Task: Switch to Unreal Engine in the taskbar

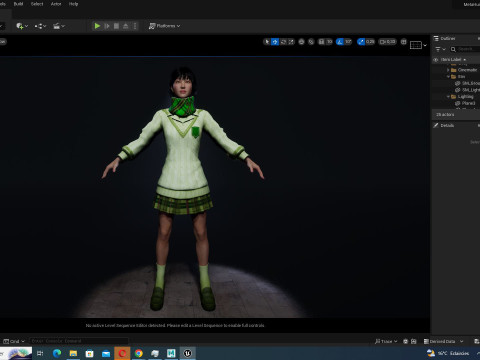Action: [188, 353]
